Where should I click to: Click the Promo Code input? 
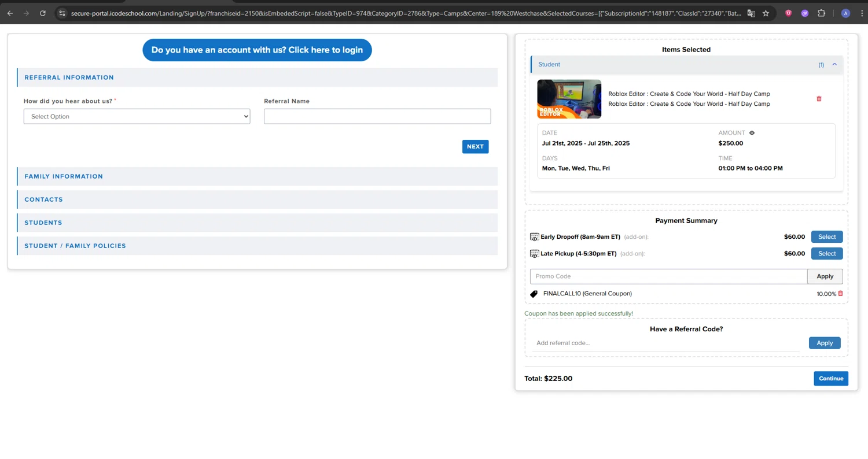(668, 276)
